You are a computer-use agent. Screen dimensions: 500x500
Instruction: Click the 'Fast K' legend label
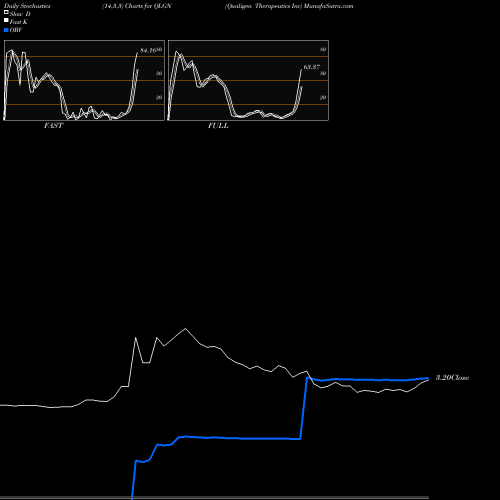19,22
